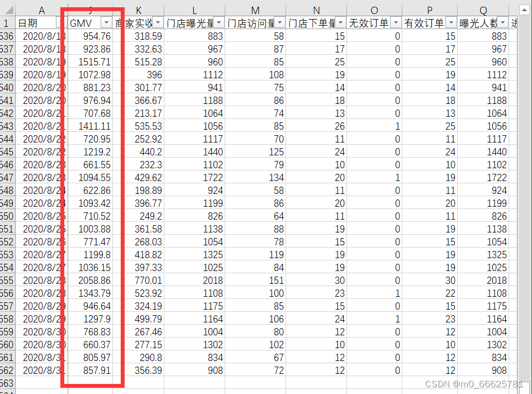Click 商家实收 value 770.01
The image size is (532, 394).
coord(148,281)
